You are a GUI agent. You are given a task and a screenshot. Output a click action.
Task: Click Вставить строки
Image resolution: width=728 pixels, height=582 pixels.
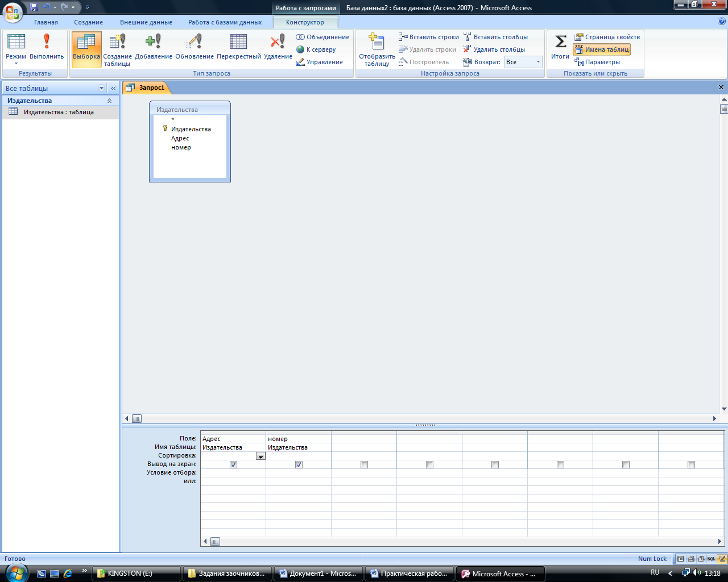(x=429, y=37)
